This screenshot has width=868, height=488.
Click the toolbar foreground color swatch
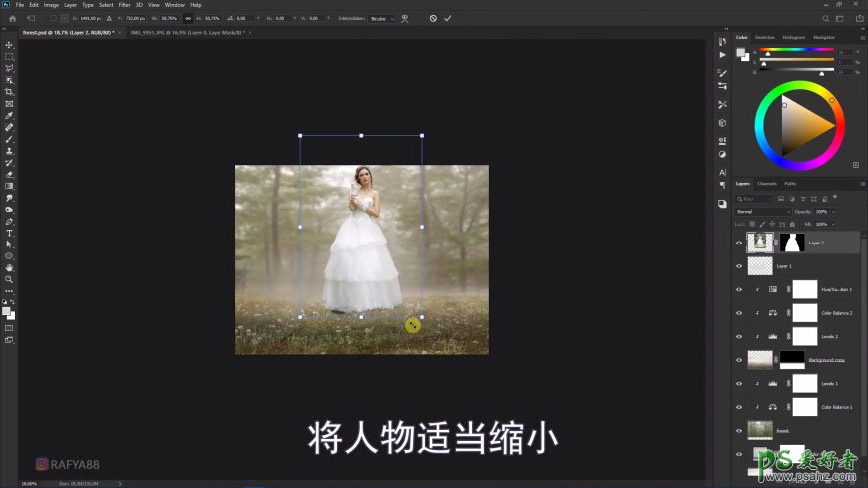coord(7,312)
